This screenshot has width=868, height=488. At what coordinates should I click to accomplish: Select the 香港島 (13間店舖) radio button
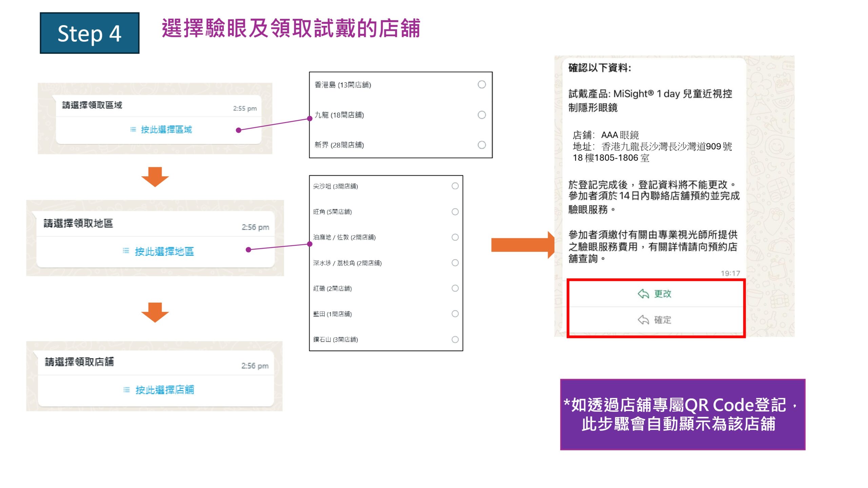pos(481,84)
